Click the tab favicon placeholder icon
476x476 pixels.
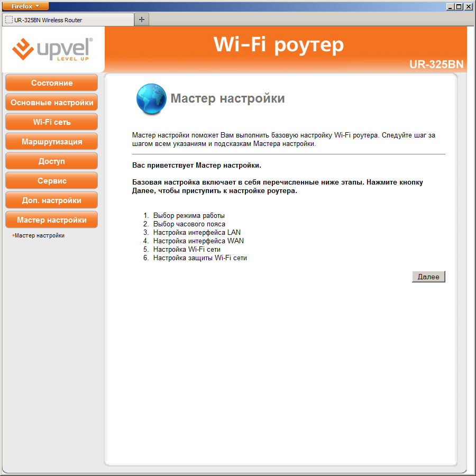point(9,20)
